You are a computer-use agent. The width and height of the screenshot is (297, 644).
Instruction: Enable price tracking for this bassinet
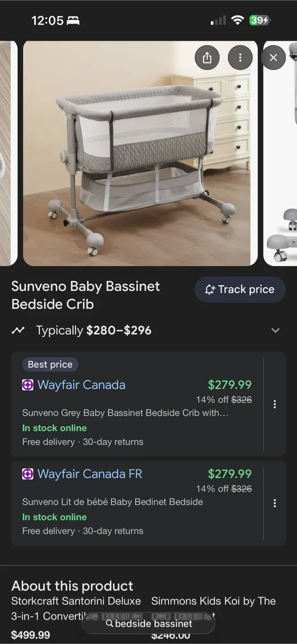(240, 289)
